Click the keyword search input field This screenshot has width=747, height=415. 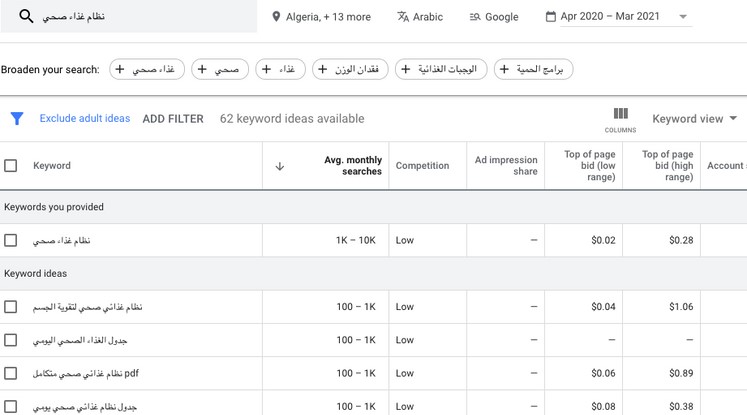pos(129,16)
